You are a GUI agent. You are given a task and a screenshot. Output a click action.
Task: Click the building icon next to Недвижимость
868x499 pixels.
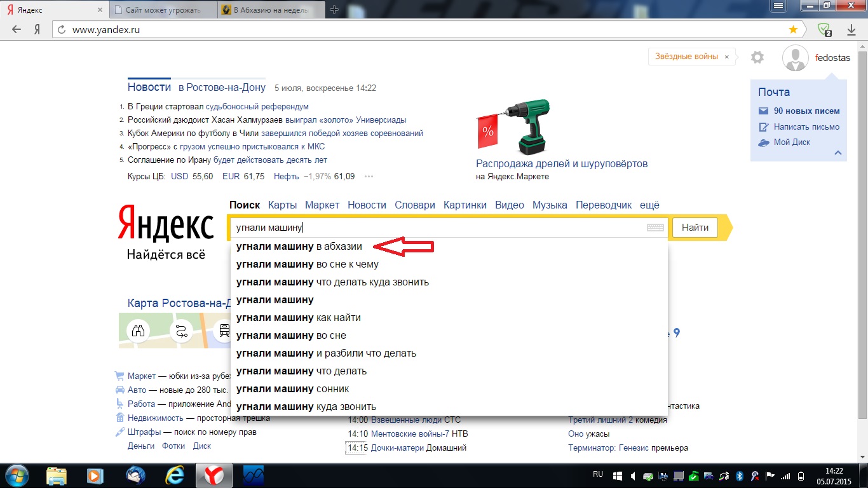119,418
